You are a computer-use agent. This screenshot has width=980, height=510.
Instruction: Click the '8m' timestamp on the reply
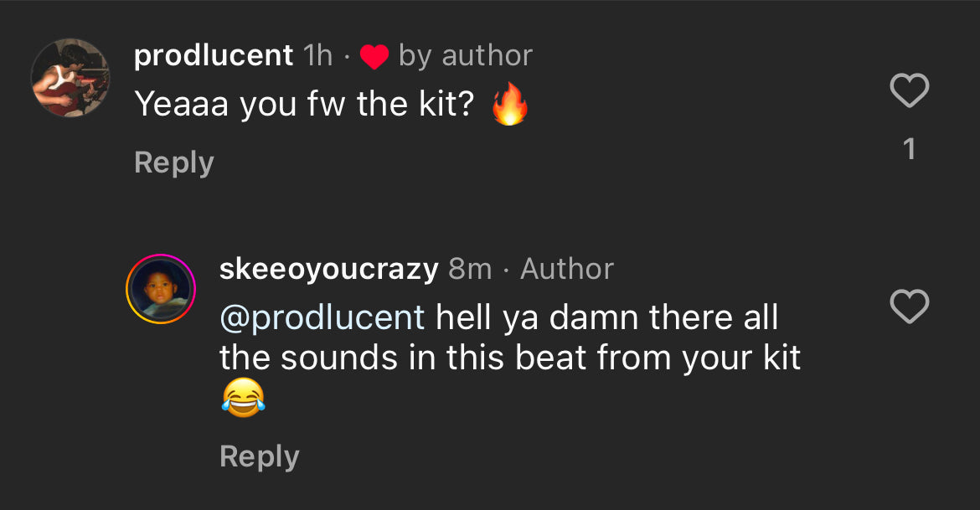(470, 270)
